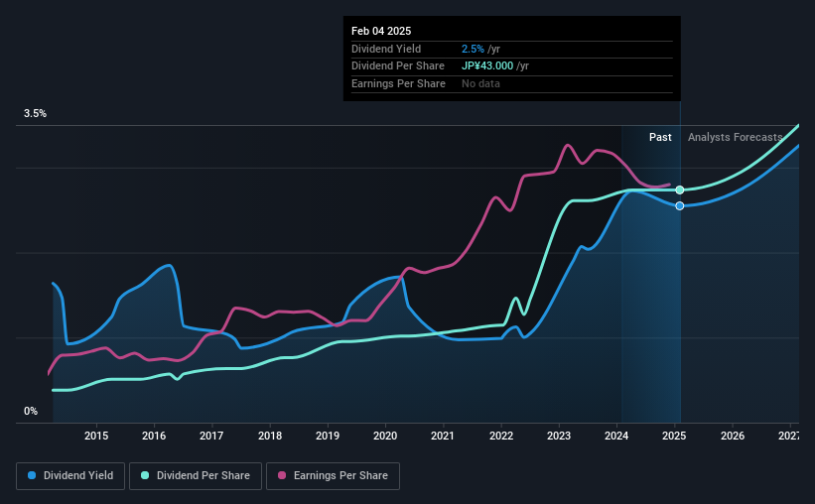Toggle the Dividend Per Share legend button
Viewport: 815px width, 504px height.
tap(196, 476)
